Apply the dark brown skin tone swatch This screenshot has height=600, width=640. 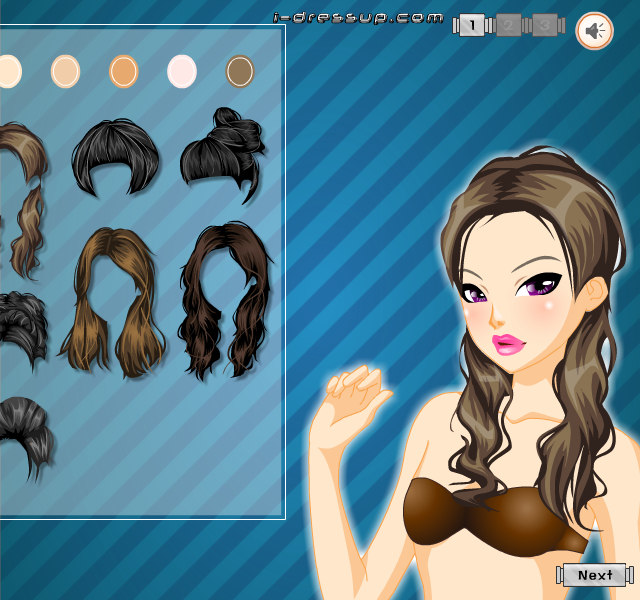(240, 71)
